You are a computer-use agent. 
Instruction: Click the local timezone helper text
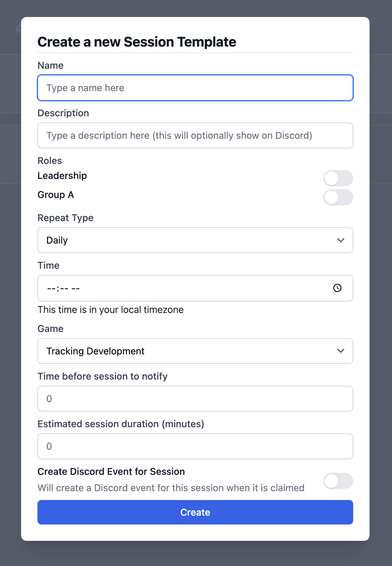[x=110, y=310]
